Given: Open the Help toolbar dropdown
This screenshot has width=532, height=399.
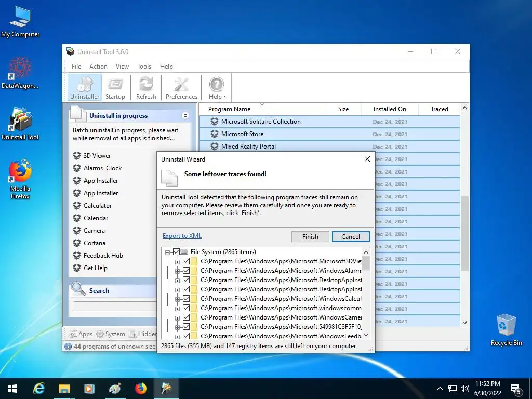Looking at the screenshot, I should point(217,87).
